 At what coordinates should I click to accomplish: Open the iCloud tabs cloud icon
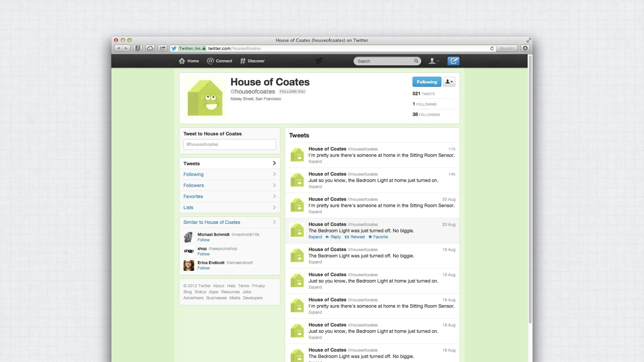coord(150,48)
